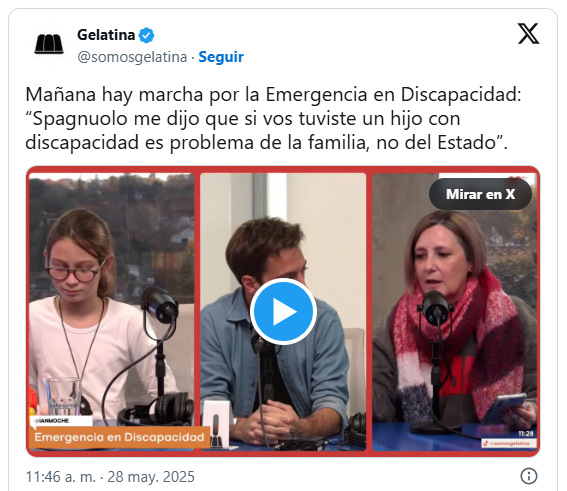Click the center video panel with man
Viewport: 567px width, 491px height.
click(x=283, y=311)
